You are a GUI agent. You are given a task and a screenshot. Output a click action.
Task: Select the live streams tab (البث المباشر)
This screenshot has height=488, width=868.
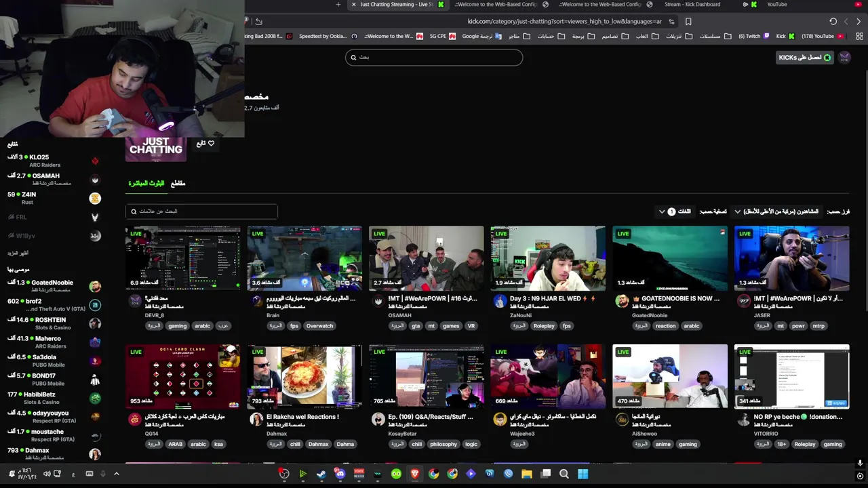click(146, 184)
